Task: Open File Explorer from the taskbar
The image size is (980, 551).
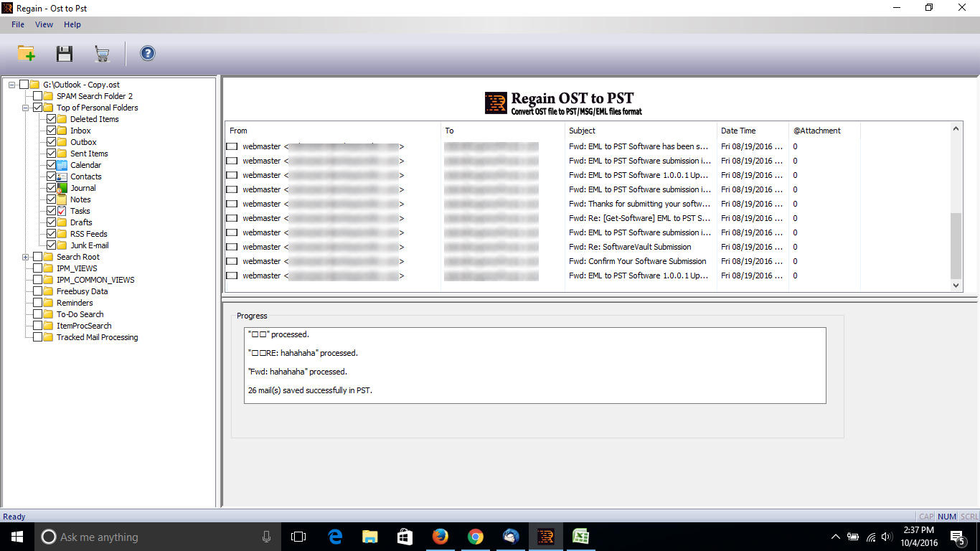Action: pos(370,537)
